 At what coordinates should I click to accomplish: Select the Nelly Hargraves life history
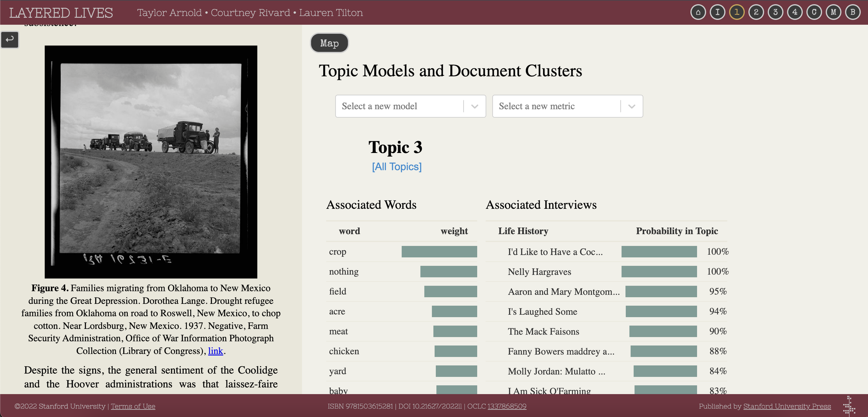pyautogui.click(x=539, y=272)
